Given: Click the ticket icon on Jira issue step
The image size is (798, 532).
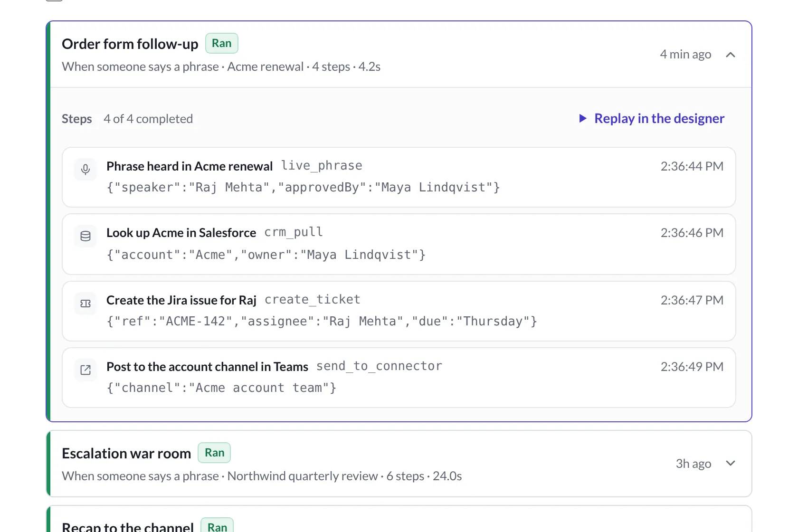Looking at the screenshot, I should tap(85, 304).
